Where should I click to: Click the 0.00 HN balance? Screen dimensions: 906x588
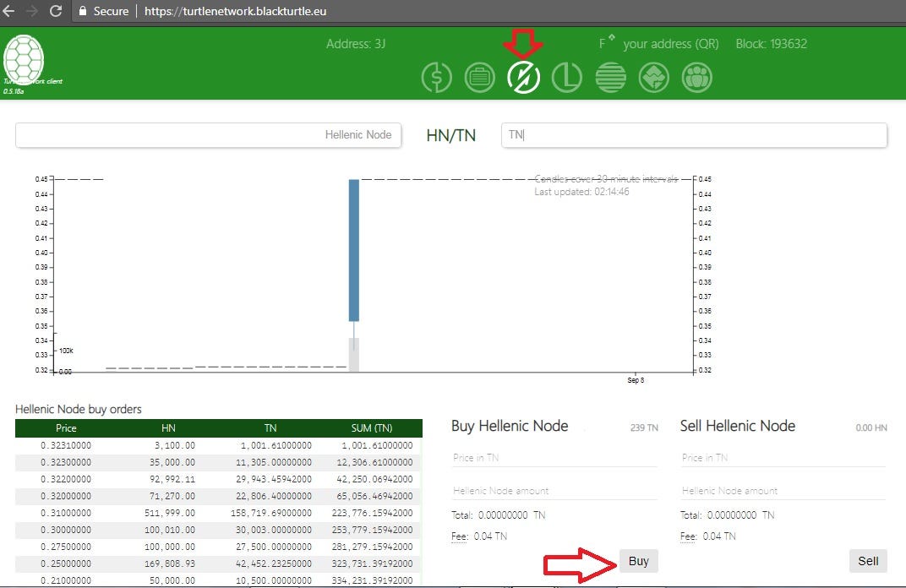(871, 428)
